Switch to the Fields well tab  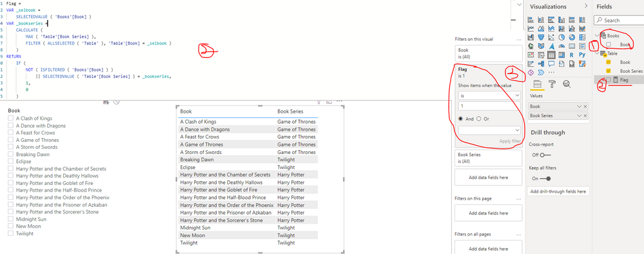click(x=536, y=84)
